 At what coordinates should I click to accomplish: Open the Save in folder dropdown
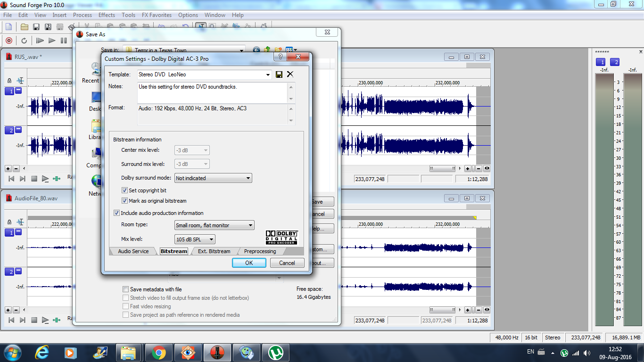(242, 50)
